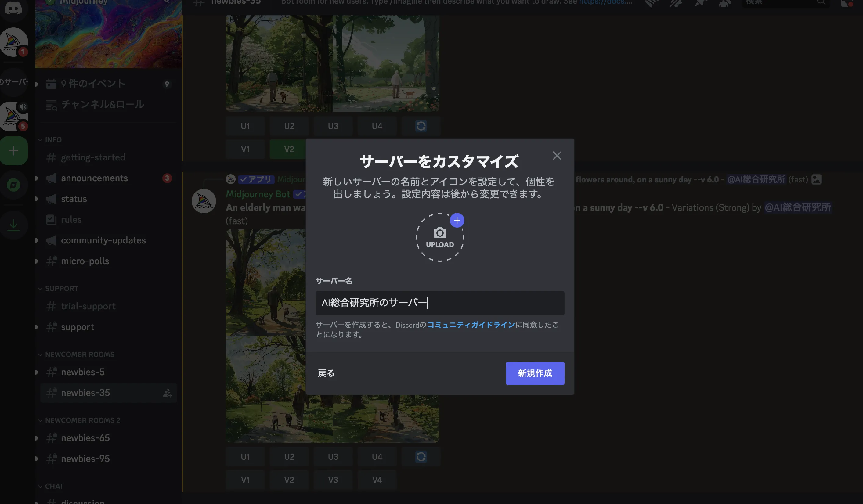
Task: Click invite people icon on newbies-35
Action: point(167,393)
